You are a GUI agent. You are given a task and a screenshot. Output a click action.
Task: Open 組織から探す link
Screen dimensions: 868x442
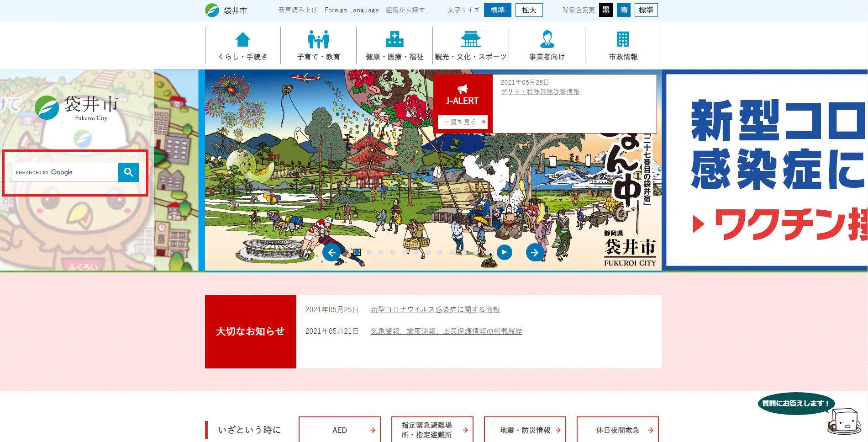tap(405, 10)
